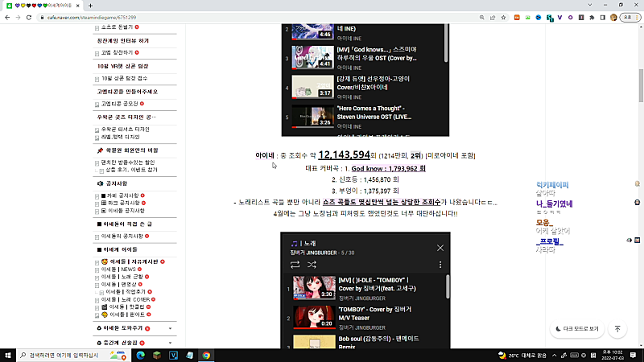Open 이세돌 | NEWS board

tap(118, 269)
